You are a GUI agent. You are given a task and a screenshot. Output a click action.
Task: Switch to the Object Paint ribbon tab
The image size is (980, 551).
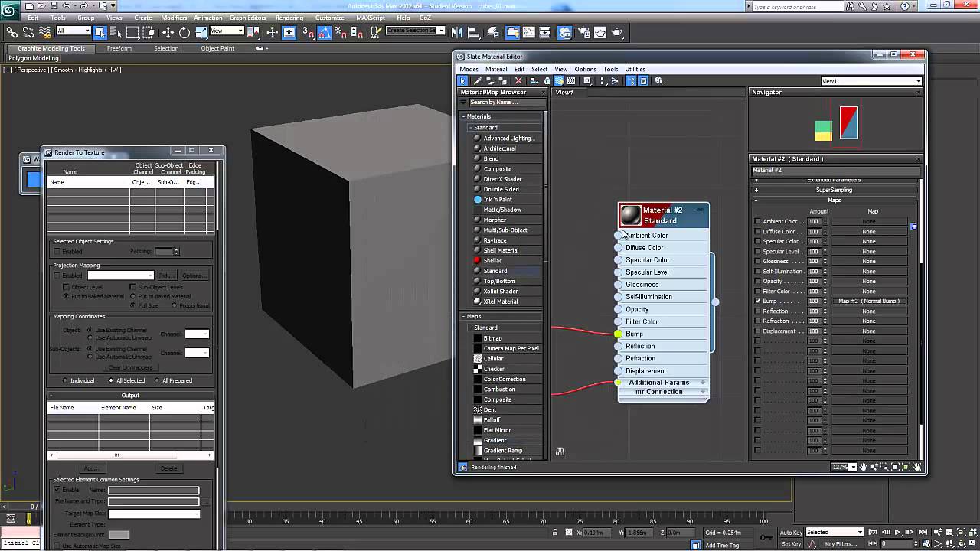(x=217, y=48)
